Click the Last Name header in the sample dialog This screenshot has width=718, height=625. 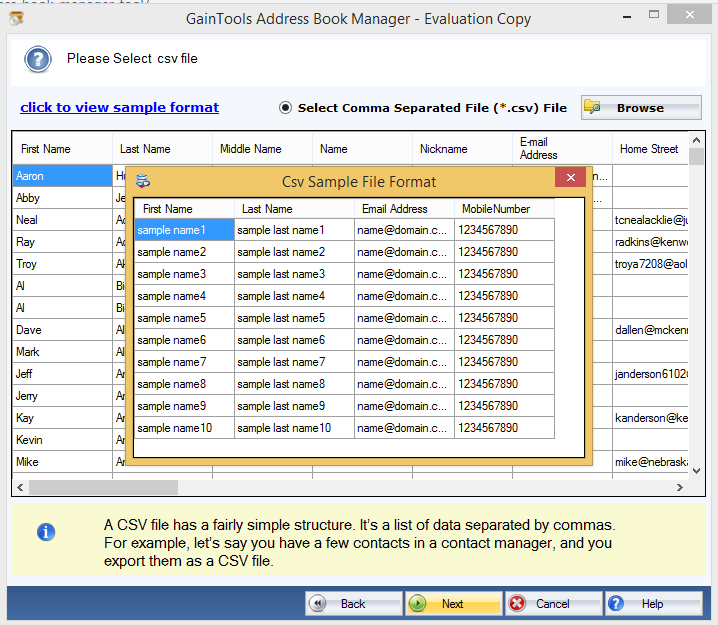[x=294, y=209]
